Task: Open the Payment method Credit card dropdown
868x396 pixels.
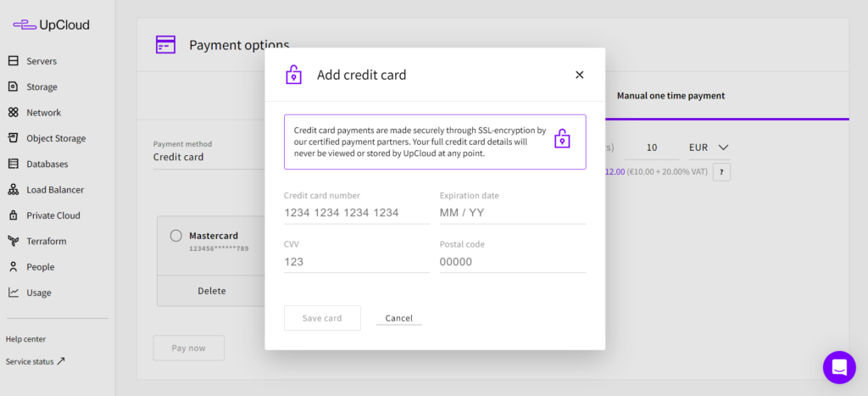Action: click(x=208, y=157)
